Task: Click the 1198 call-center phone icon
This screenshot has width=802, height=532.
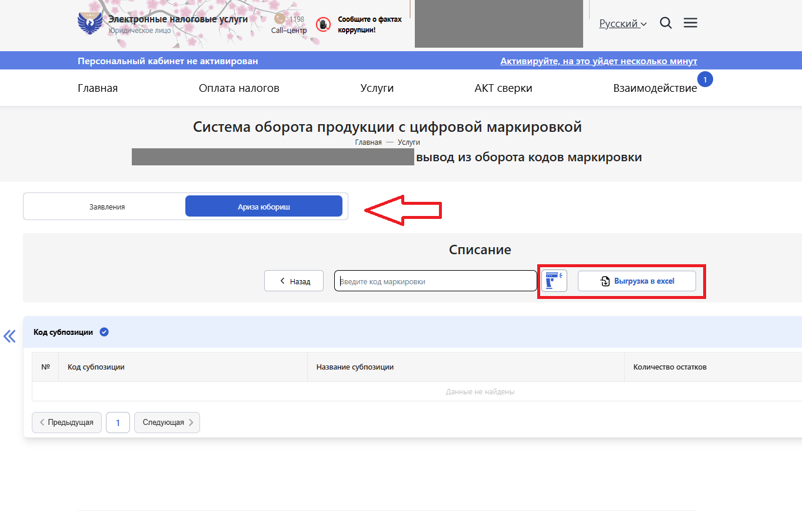Action: tap(279, 19)
